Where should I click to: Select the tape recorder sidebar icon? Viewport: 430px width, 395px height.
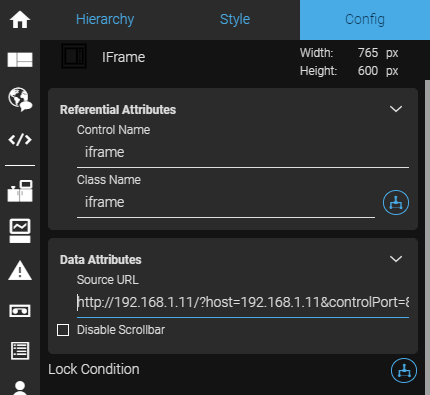click(20, 311)
